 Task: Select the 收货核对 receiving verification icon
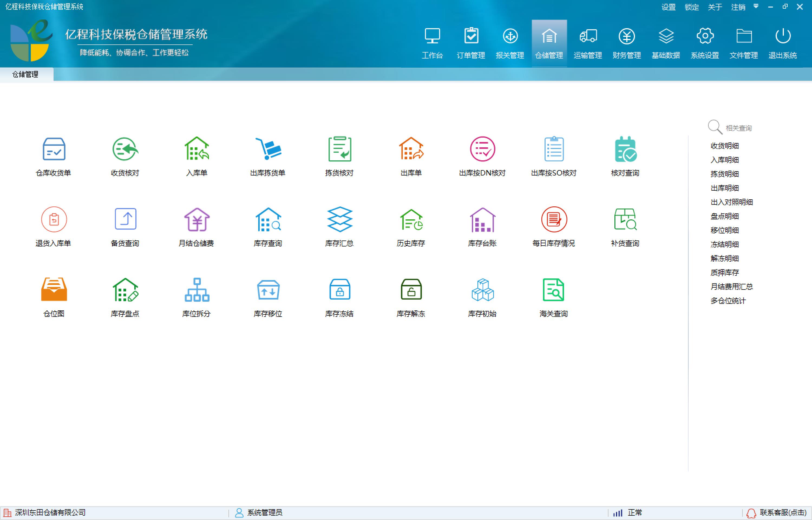[x=125, y=155]
